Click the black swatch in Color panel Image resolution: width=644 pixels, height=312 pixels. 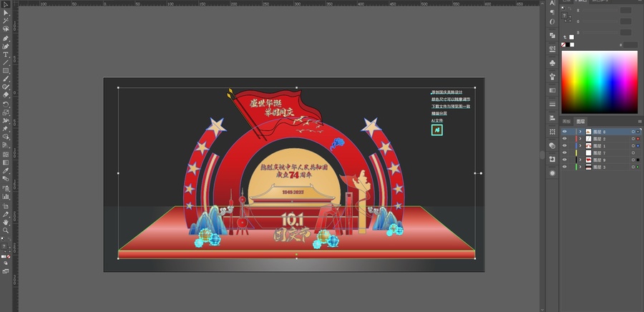pos(567,45)
